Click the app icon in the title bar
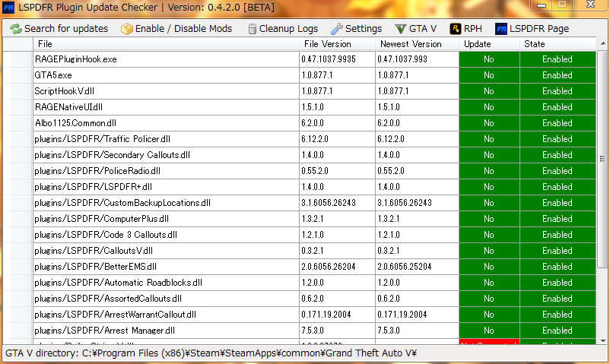This screenshot has height=364, width=610. pos(8,8)
